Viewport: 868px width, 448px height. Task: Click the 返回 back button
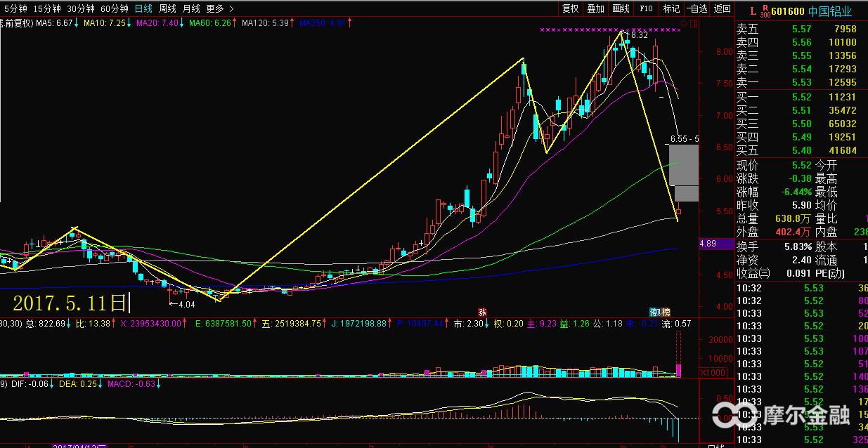coord(722,8)
